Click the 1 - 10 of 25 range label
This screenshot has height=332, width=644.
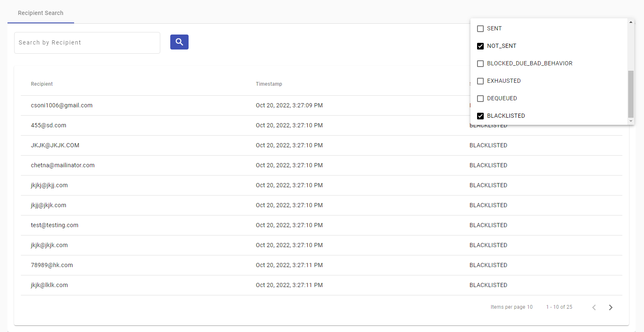coord(559,307)
